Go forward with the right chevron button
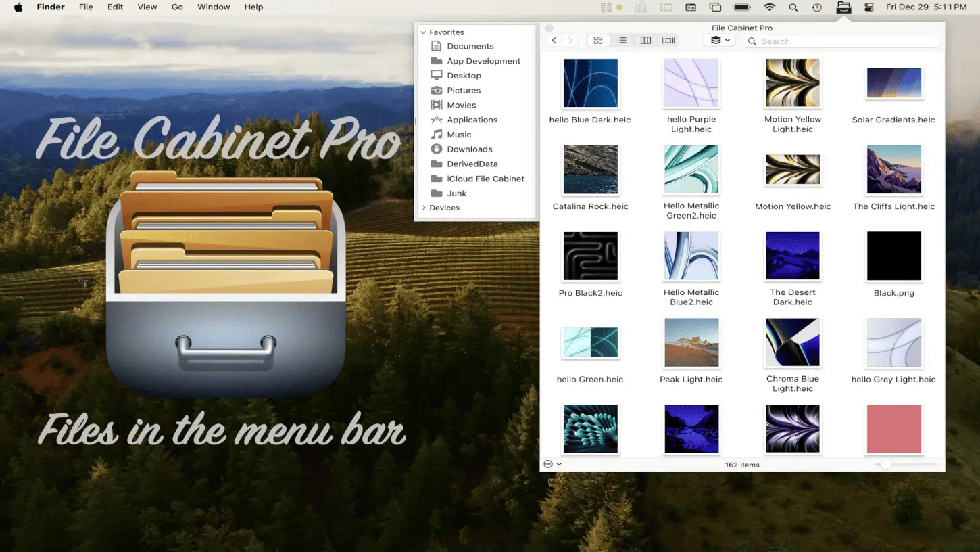The width and height of the screenshot is (980, 552). click(x=570, y=41)
